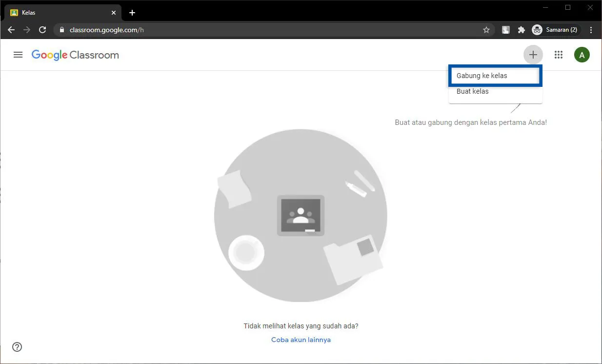Open the Google apps grid launcher
This screenshot has width=602, height=364.
coord(559,55)
